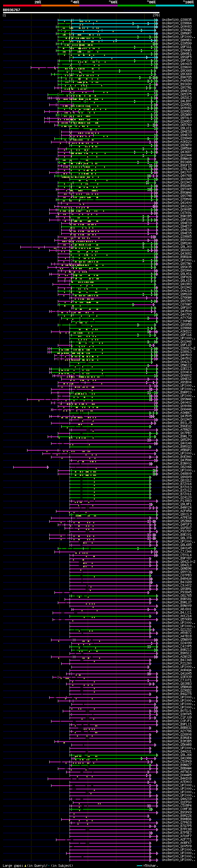Open hit UniRef100_Q39864

[x=177, y=23]
